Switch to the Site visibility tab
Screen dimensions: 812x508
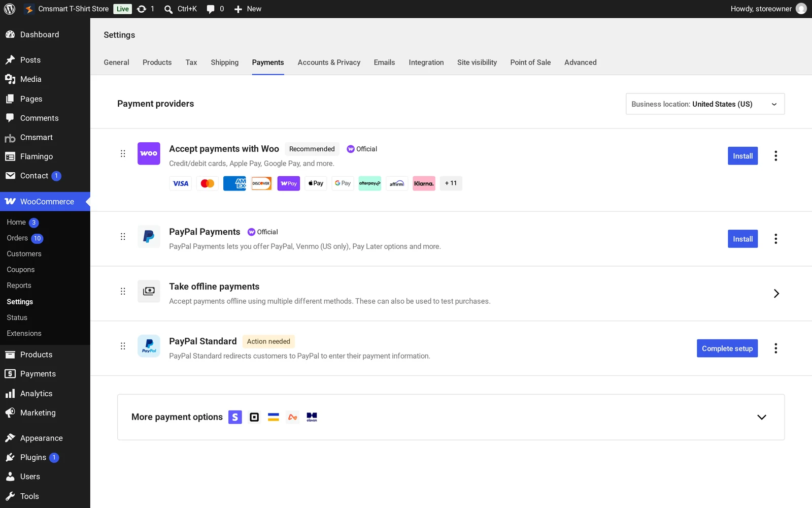477,62
